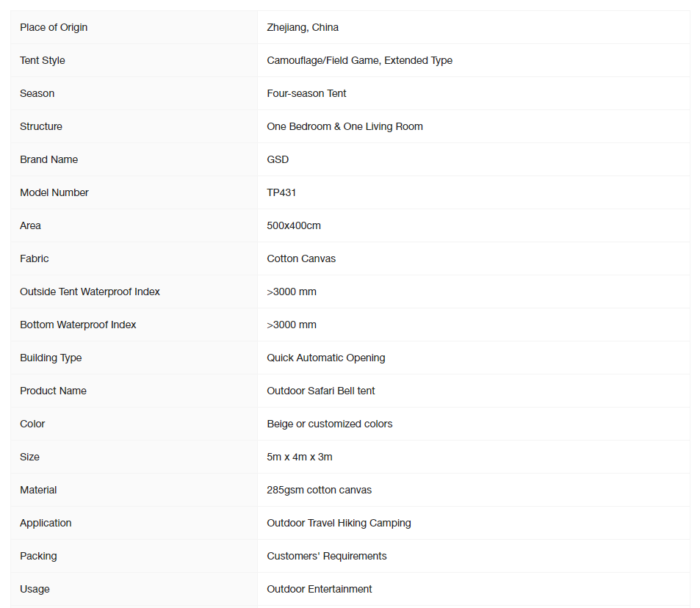Click the Place of Origin label
This screenshot has height=608, width=700.
tap(54, 27)
